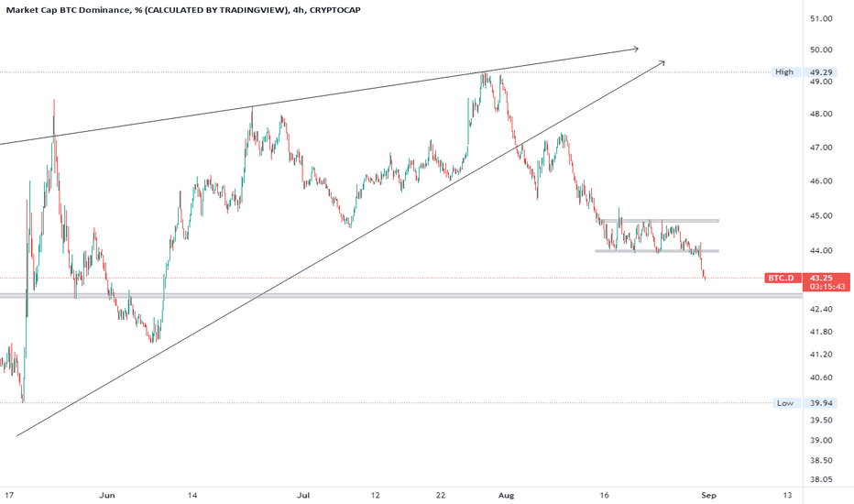Click the 38.50 price axis label
The width and height of the screenshot is (854, 504).
821,460
